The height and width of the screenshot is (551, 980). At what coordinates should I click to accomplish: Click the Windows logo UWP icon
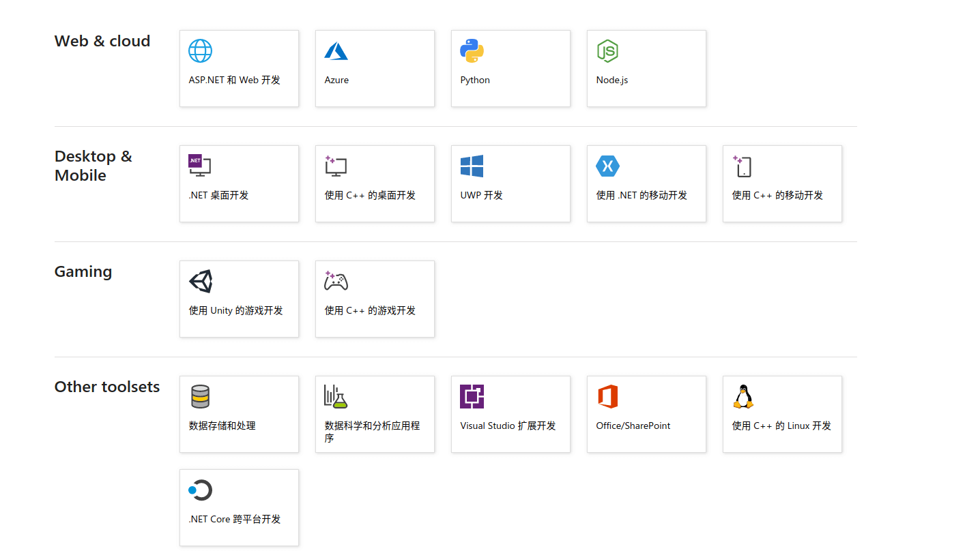[472, 166]
